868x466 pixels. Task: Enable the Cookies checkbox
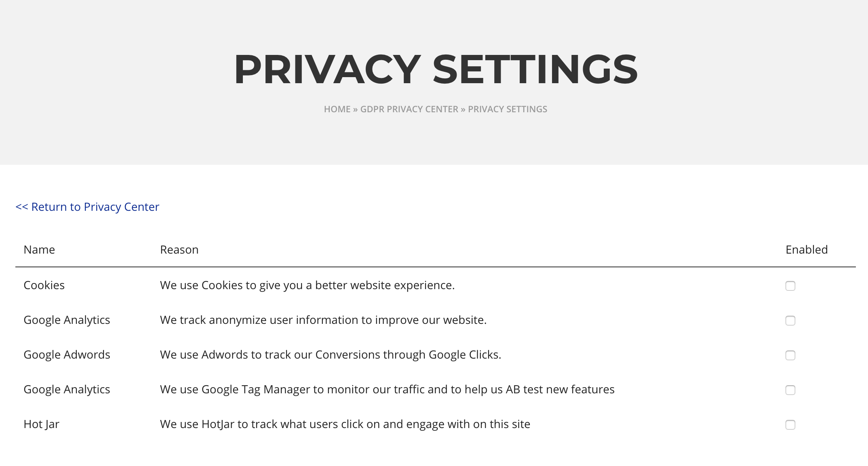coord(790,286)
